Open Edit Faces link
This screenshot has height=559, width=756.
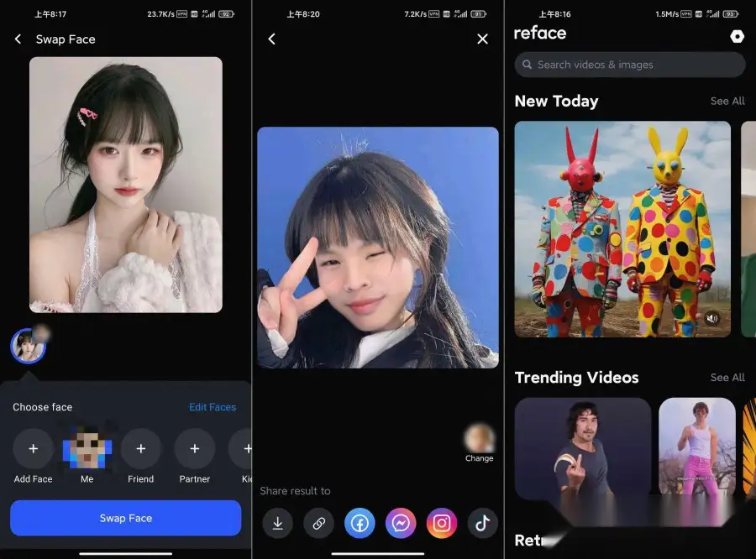pos(212,407)
